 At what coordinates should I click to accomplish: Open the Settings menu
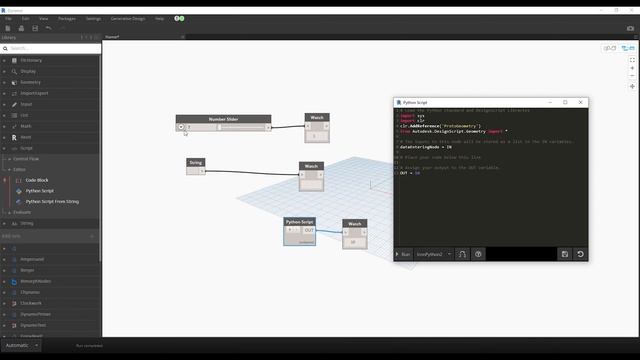pos(93,19)
